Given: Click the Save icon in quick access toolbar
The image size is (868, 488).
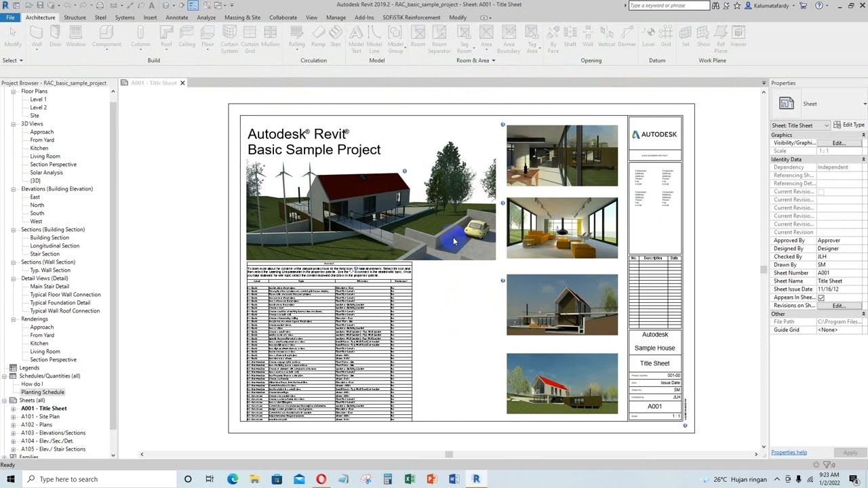Looking at the screenshot, I should click(40, 5).
